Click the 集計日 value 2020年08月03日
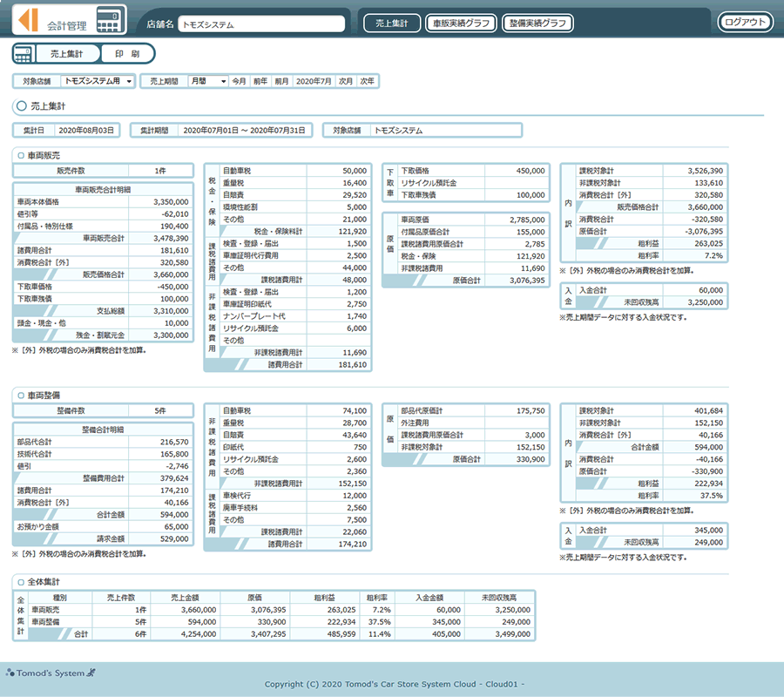This screenshot has width=784, height=697. (x=86, y=131)
